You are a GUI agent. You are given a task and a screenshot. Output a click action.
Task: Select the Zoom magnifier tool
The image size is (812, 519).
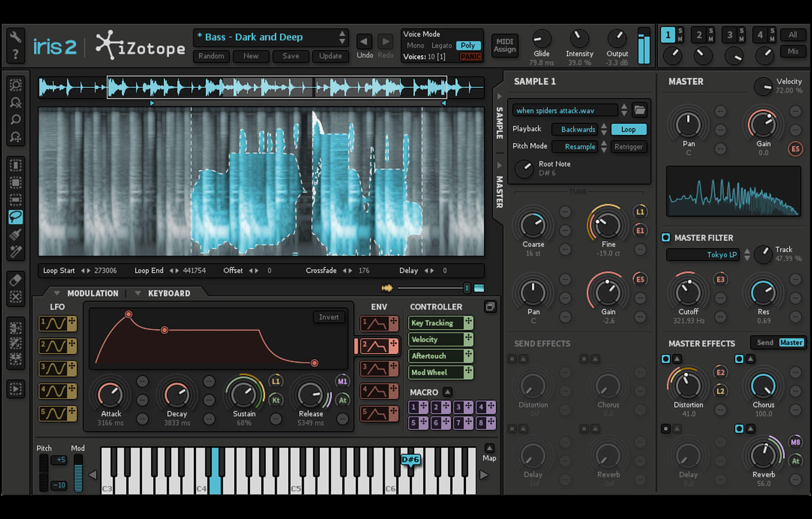[x=16, y=120]
